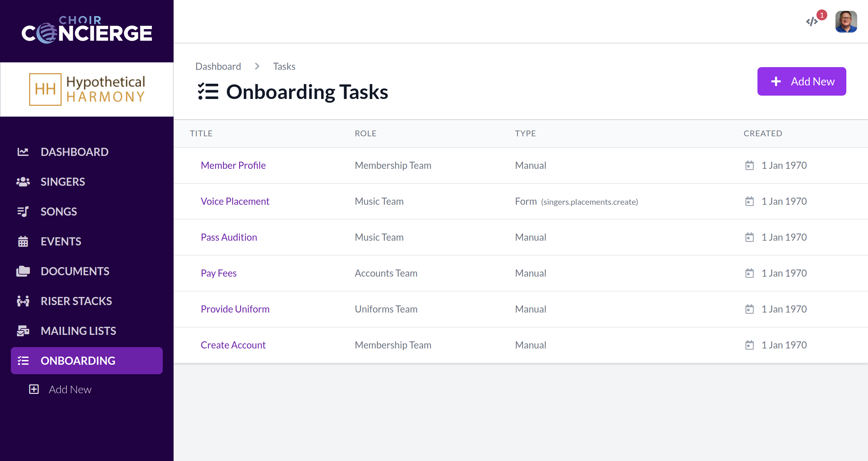Image resolution: width=868 pixels, height=461 pixels.
Task: Select the Onboarding menu item
Action: coord(87,361)
